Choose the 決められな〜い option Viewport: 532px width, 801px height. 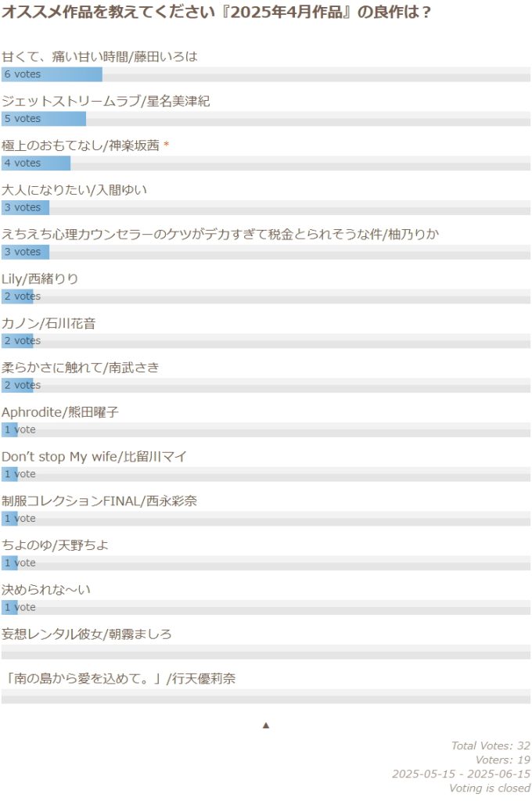46,590
